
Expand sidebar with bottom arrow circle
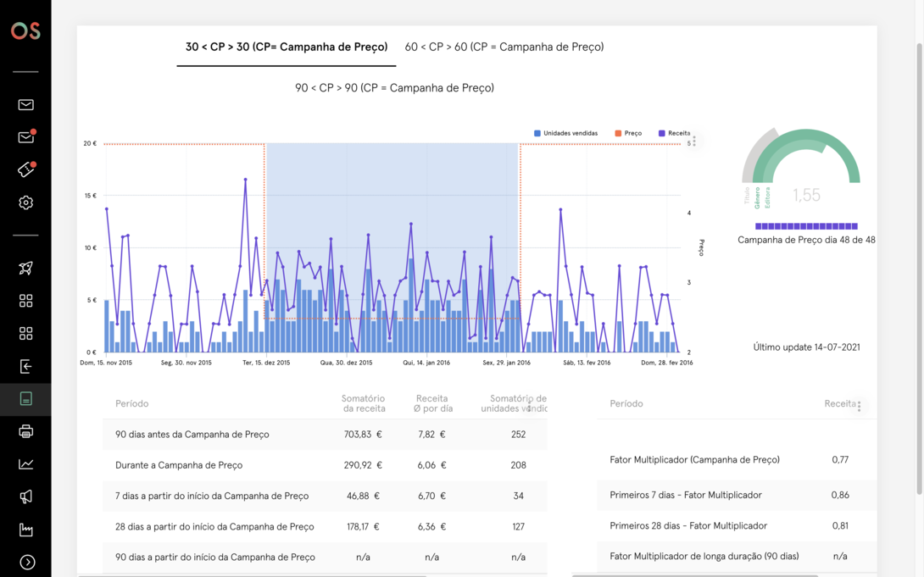pyautogui.click(x=27, y=563)
